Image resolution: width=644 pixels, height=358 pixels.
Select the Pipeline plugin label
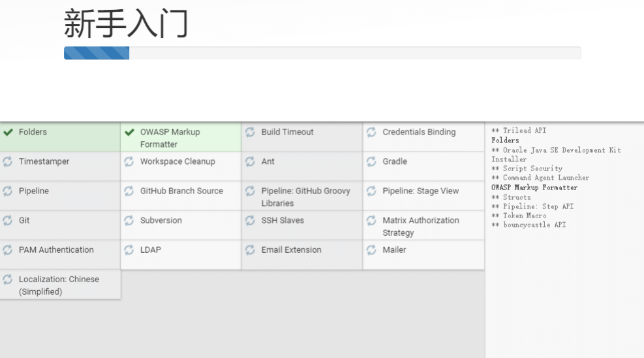(x=34, y=191)
